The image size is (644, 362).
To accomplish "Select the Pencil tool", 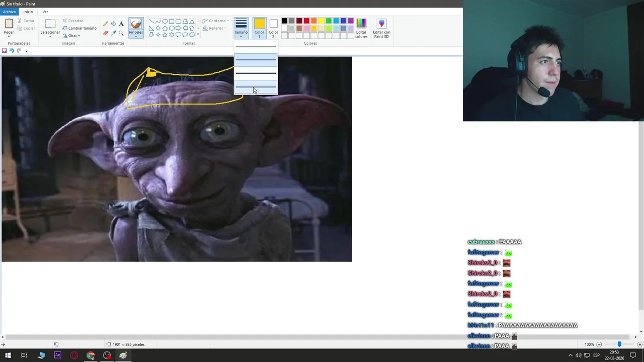I will click(x=105, y=24).
